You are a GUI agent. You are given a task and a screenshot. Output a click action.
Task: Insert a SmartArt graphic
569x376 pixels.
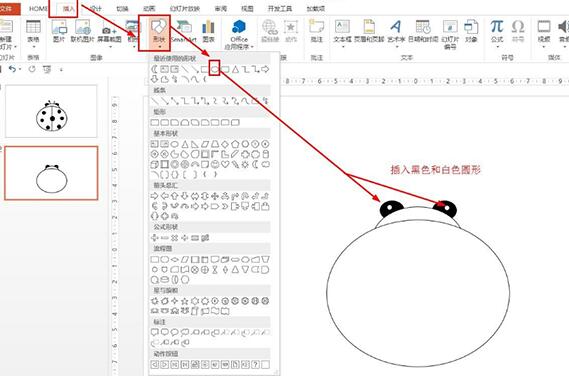click(x=184, y=31)
